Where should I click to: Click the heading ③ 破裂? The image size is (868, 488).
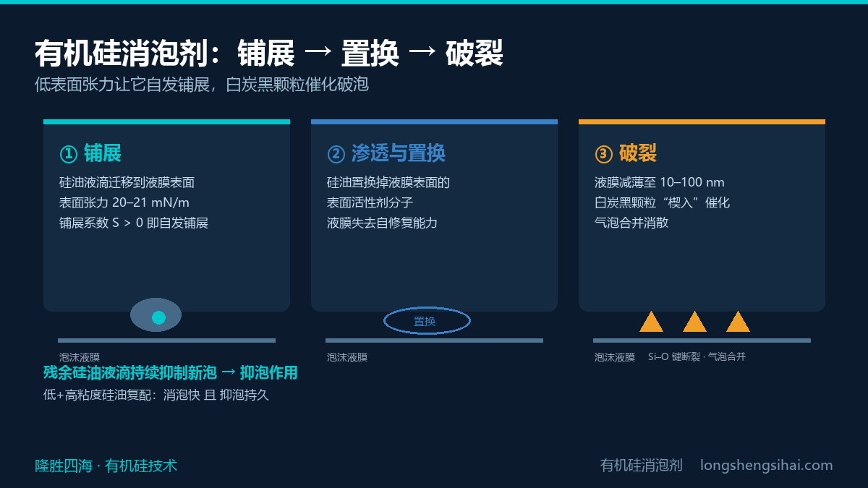[626, 153]
